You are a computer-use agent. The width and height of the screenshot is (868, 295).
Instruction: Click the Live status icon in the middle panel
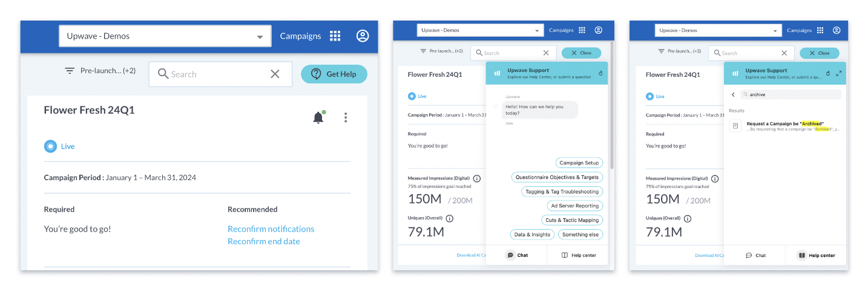[412, 96]
